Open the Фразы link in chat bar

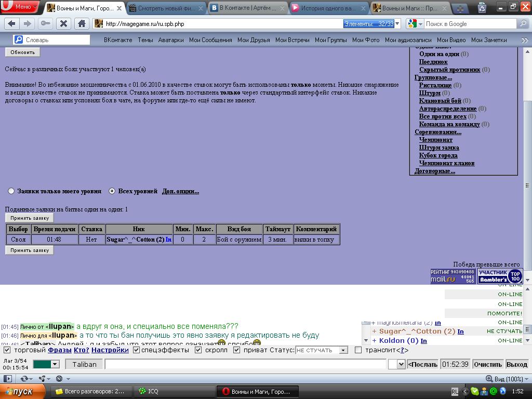60,350
